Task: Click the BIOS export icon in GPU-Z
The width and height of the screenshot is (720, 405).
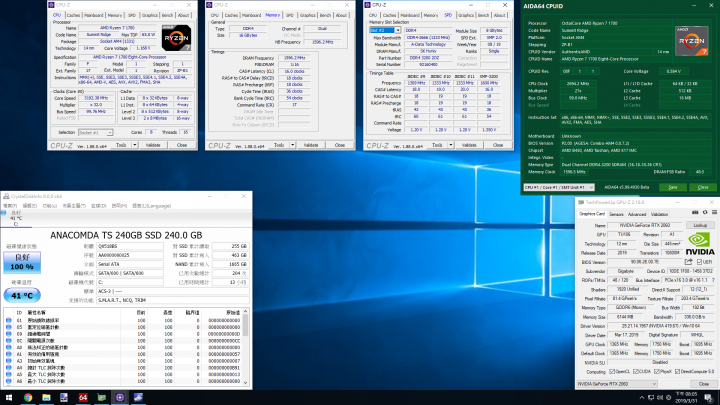Action: pos(688,262)
